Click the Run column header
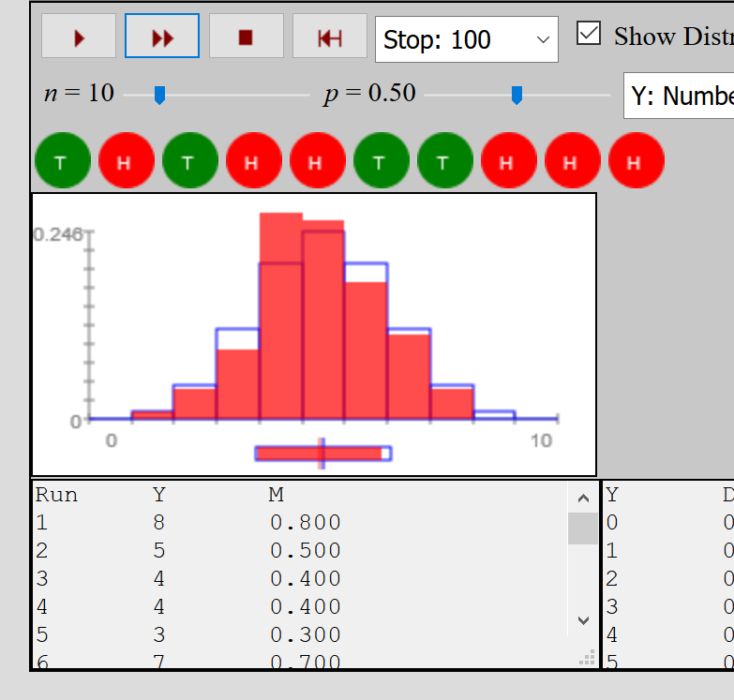 click(x=56, y=495)
